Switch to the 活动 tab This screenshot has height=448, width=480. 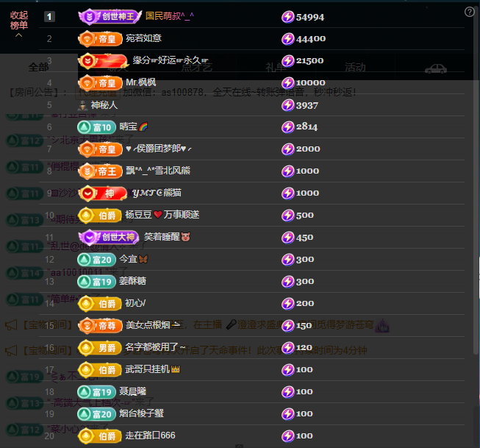(355, 67)
